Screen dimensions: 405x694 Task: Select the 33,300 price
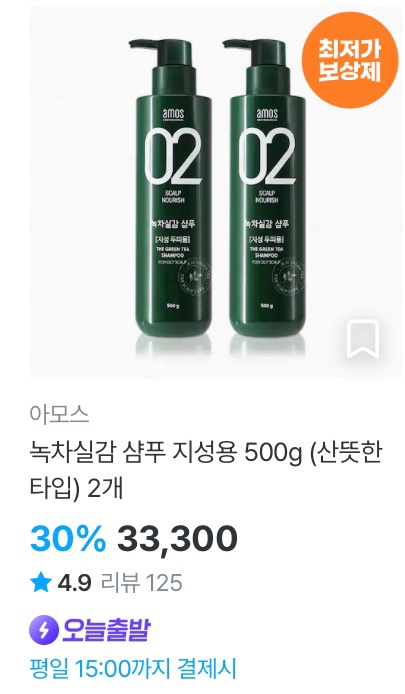point(177,538)
